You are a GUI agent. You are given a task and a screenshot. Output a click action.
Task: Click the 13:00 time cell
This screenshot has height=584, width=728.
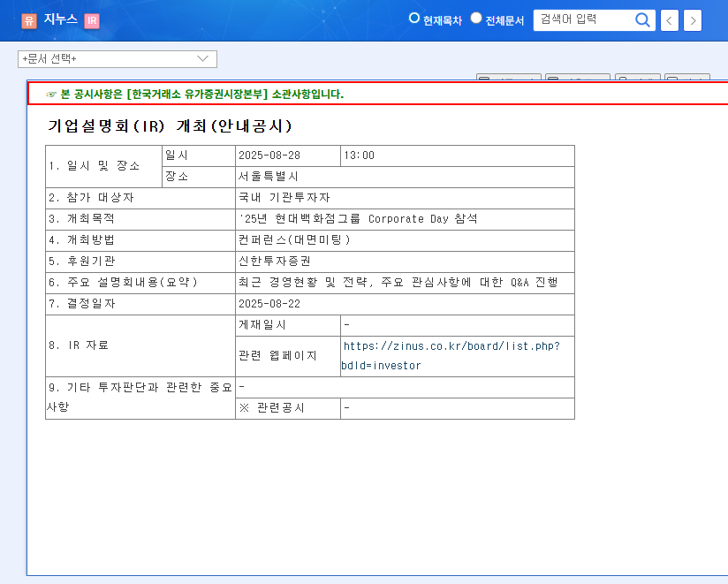360,155
